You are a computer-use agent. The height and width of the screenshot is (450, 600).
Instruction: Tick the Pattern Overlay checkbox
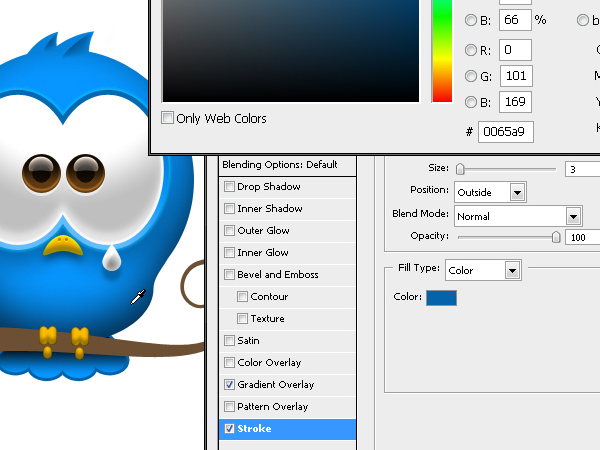pyautogui.click(x=229, y=406)
